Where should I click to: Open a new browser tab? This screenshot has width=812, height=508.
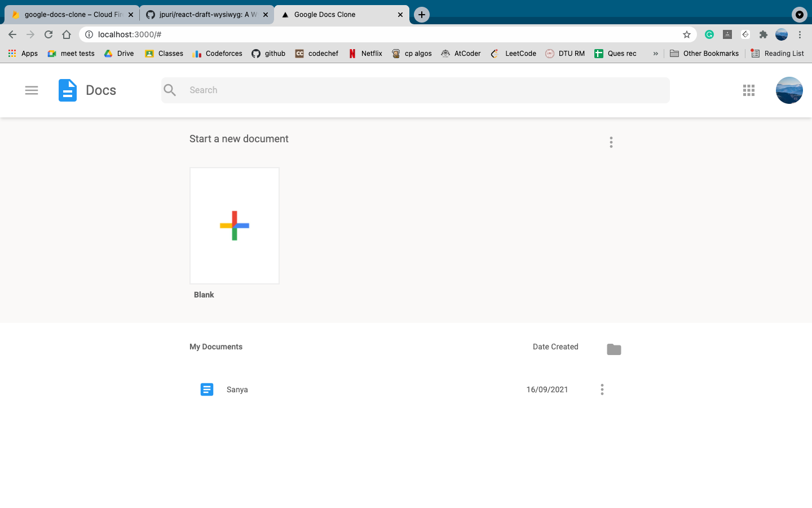pyautogui.click(x=422, y=15)
